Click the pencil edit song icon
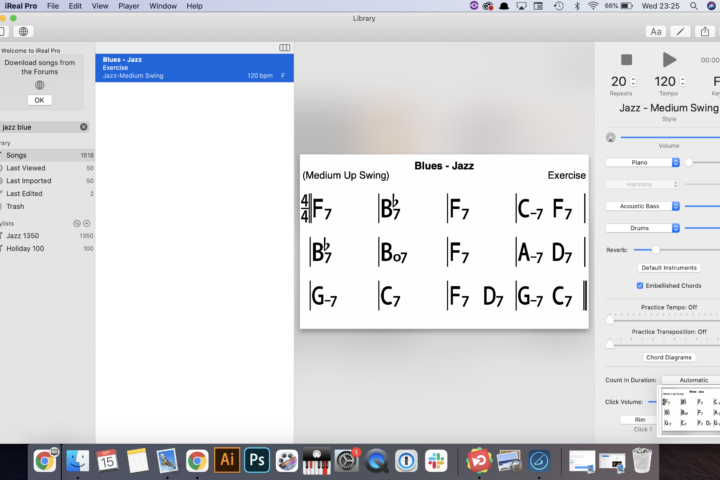Image resolution: width=720 pixels, height=480 pixels. [x=681, y=31]
